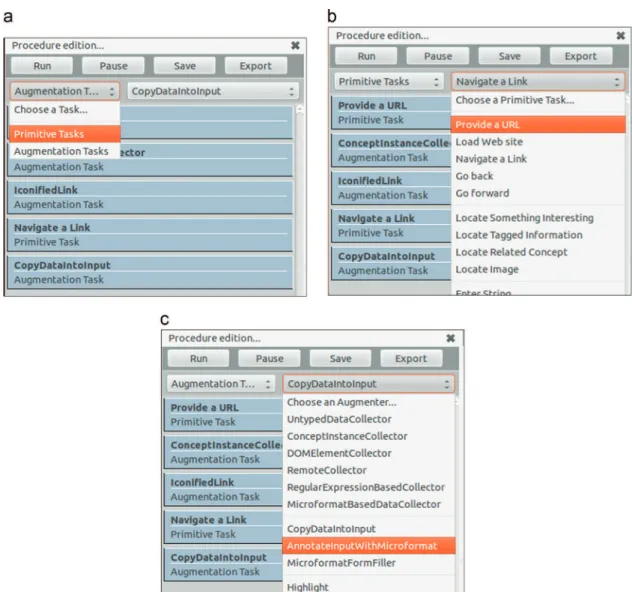
Task: Select Go forward in window b
Action: pyautogui.click(x=538, y=193)
